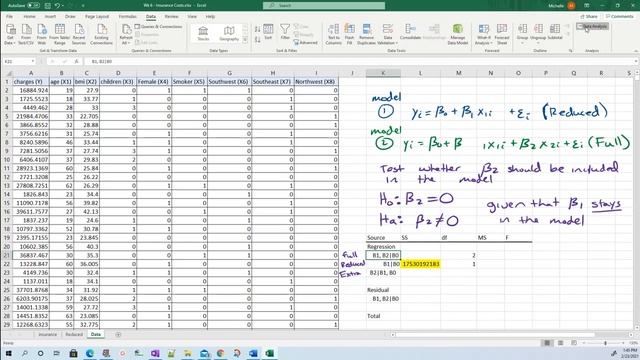This screenshot has width=640, height=360.
Task: Open the Comments pane
Action: (619, 17)
